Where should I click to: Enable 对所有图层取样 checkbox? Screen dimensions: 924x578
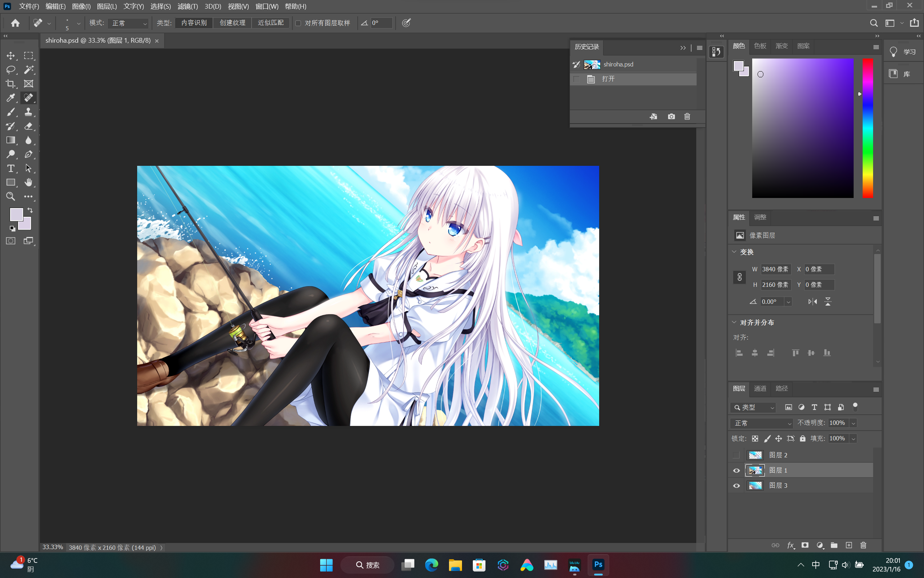click(298, 23)
